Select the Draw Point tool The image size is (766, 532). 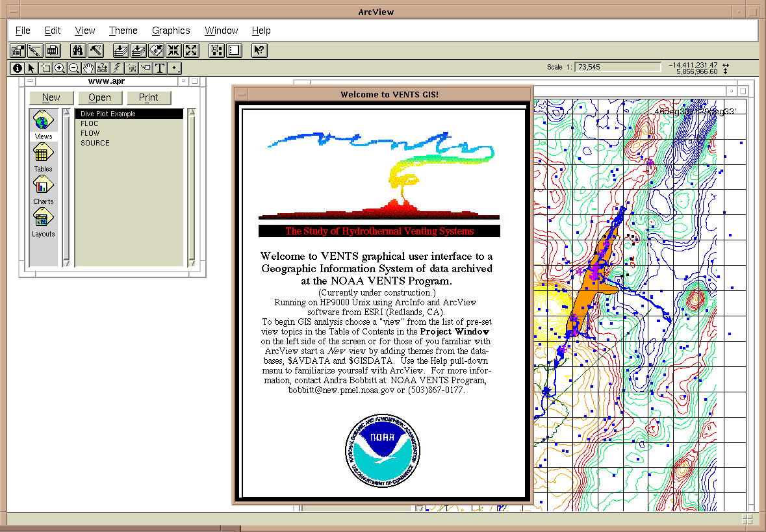174,68
